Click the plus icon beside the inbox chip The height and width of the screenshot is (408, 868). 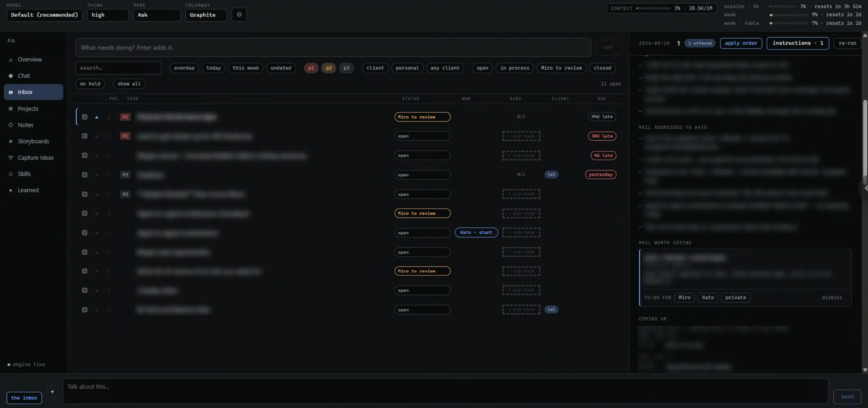coord(52,392)
